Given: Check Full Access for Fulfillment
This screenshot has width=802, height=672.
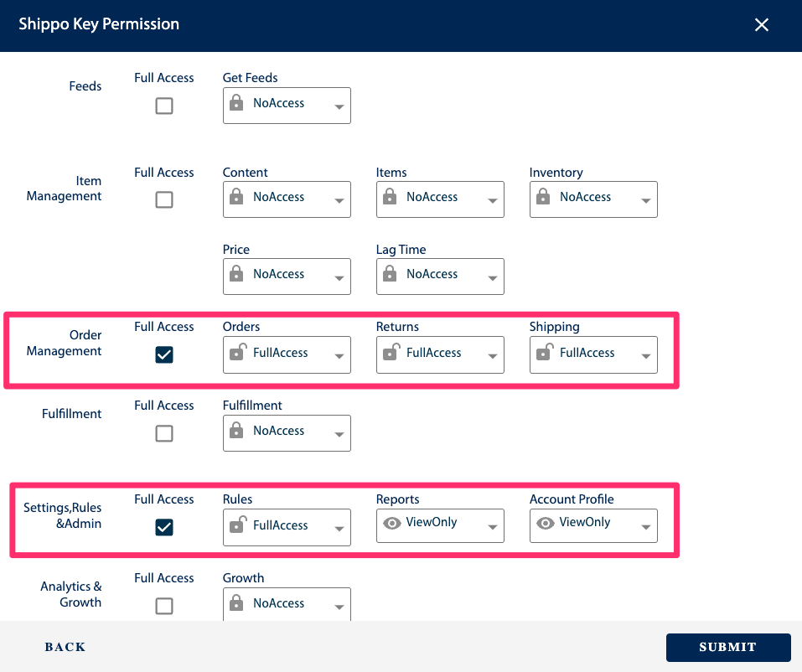Looking at the screenshot, I should (164, 434).
